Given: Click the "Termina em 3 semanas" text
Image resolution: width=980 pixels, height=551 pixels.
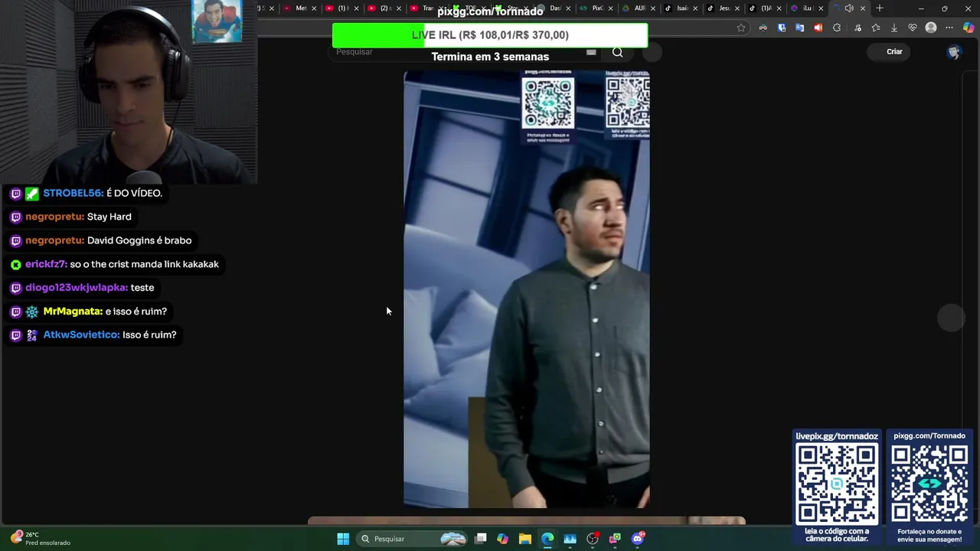Looking at the screenshot, I should [x=490, y=57].
